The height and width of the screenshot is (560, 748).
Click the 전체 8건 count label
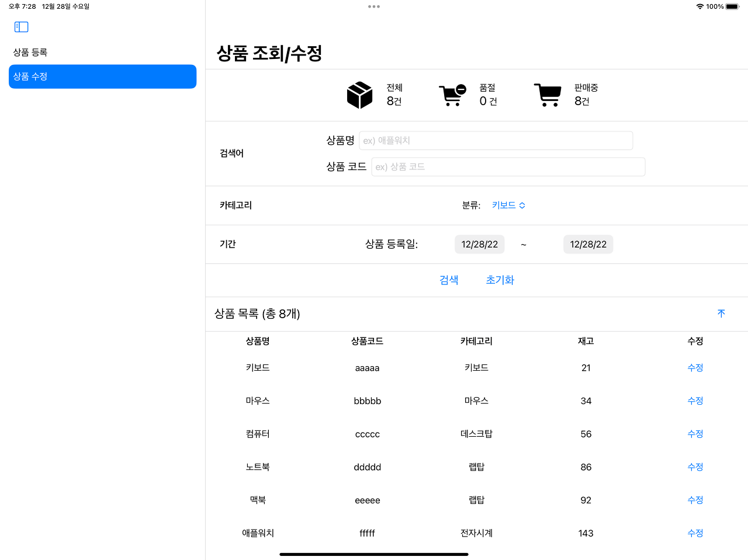click(x=394, y=95)
